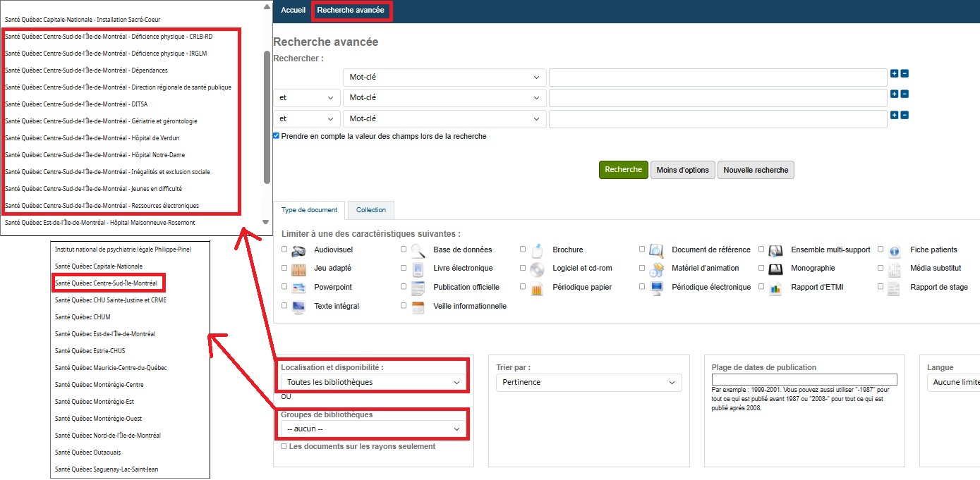Open the second row Mot-clé dropdown
Image resolution: width=980 pixels, height=480 pixels.
click(444, 98)
